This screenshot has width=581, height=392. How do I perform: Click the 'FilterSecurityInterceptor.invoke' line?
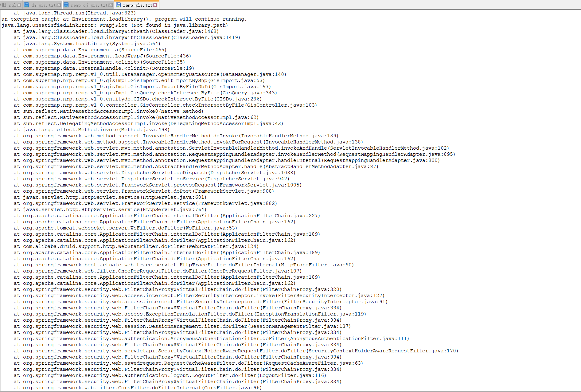point(199,296)
